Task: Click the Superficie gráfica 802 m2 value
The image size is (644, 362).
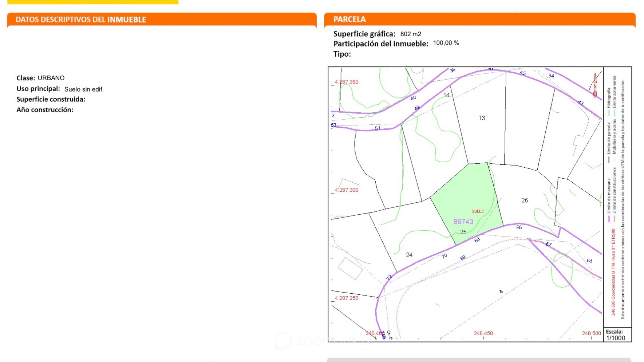Action: point(411,34)
